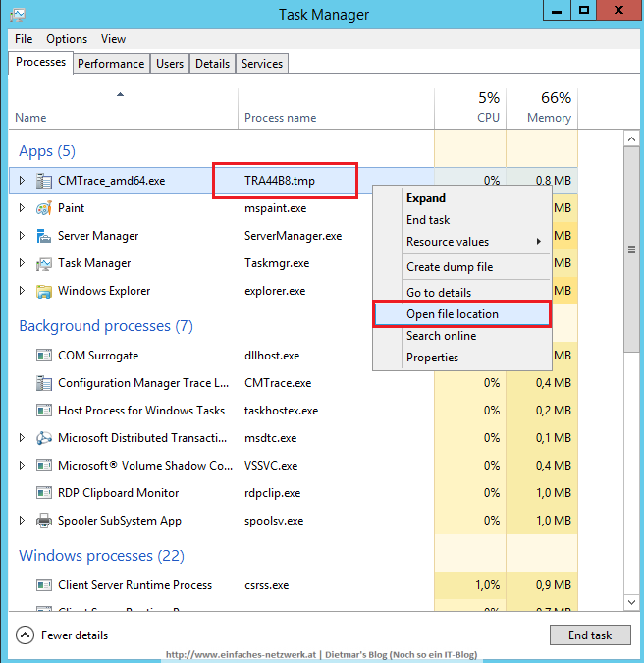Expand the Microsoft Distributed Transaction row

tap(22, 438)
